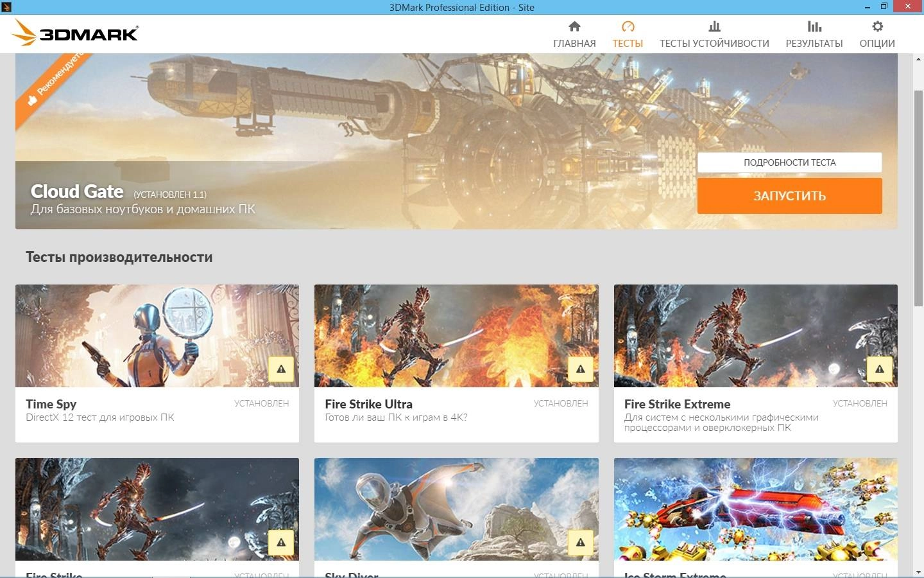Open the Fire Strike Ultra thumbnail
924x578 pixels.
[x=456, y=336]
